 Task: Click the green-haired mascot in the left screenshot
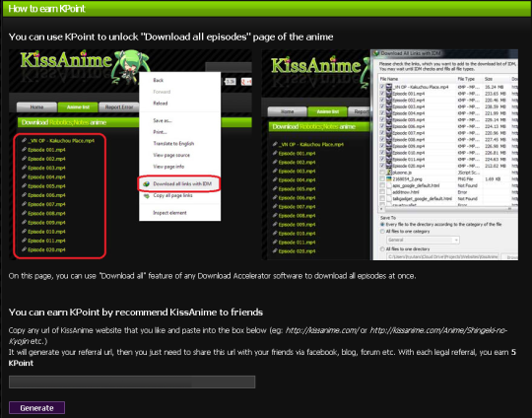pos(131,66)
